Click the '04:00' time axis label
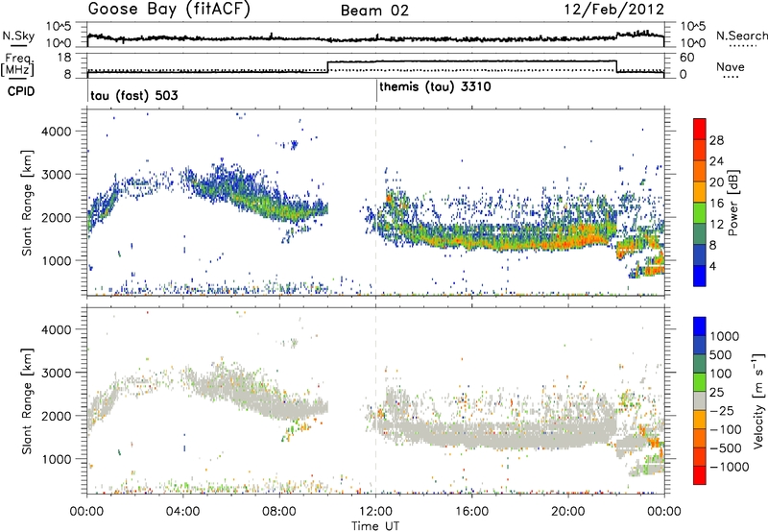Screen dimensions: 768x532 [x=183, y=512]
